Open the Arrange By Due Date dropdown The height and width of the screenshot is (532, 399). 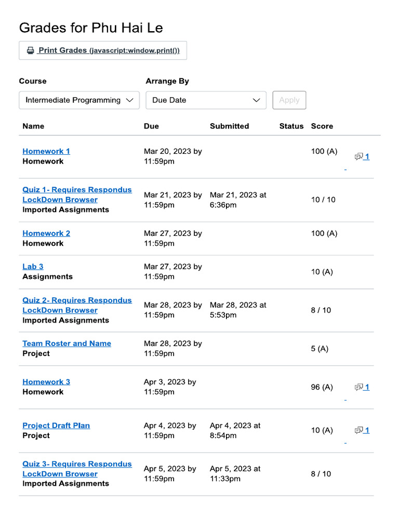(206, 100)
